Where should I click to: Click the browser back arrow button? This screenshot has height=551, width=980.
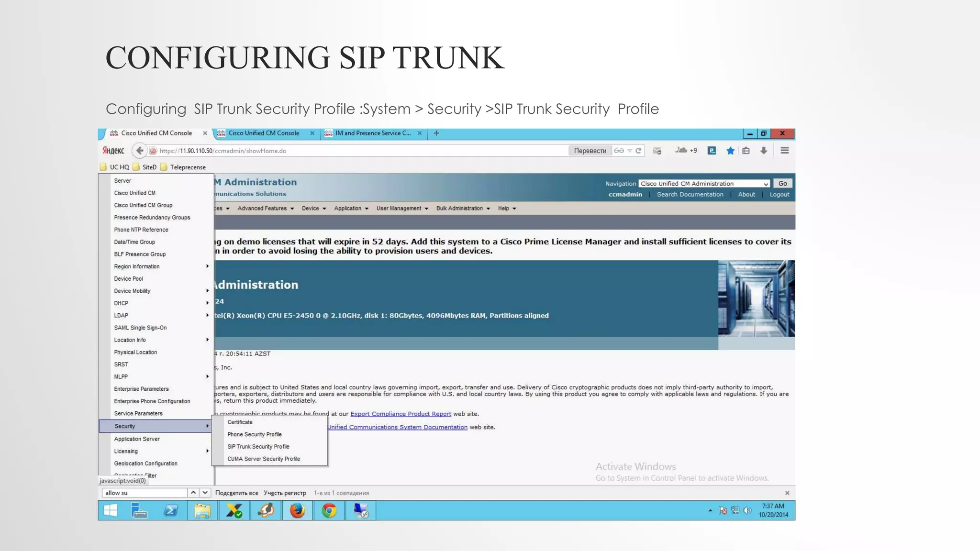pos(139,151)
